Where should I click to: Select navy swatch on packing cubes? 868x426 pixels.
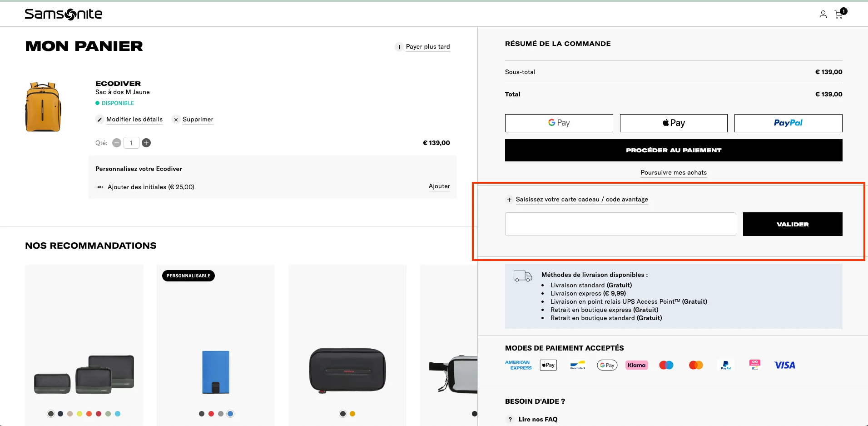click(x=60, y=414)
